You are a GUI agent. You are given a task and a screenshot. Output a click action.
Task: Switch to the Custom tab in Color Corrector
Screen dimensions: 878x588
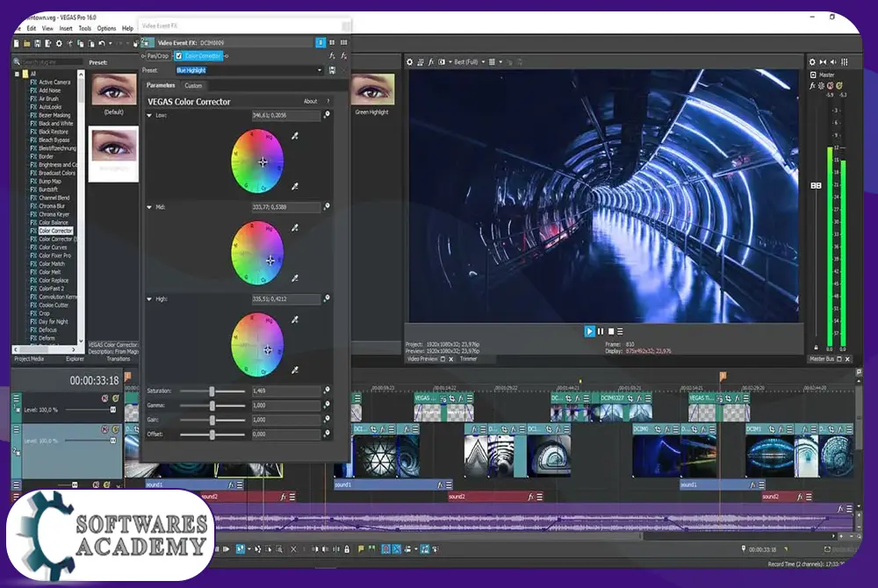click(x=193, y=86)
